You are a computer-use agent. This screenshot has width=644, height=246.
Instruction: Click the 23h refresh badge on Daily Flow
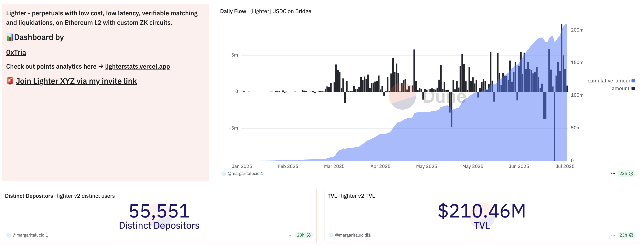(626, 173)
